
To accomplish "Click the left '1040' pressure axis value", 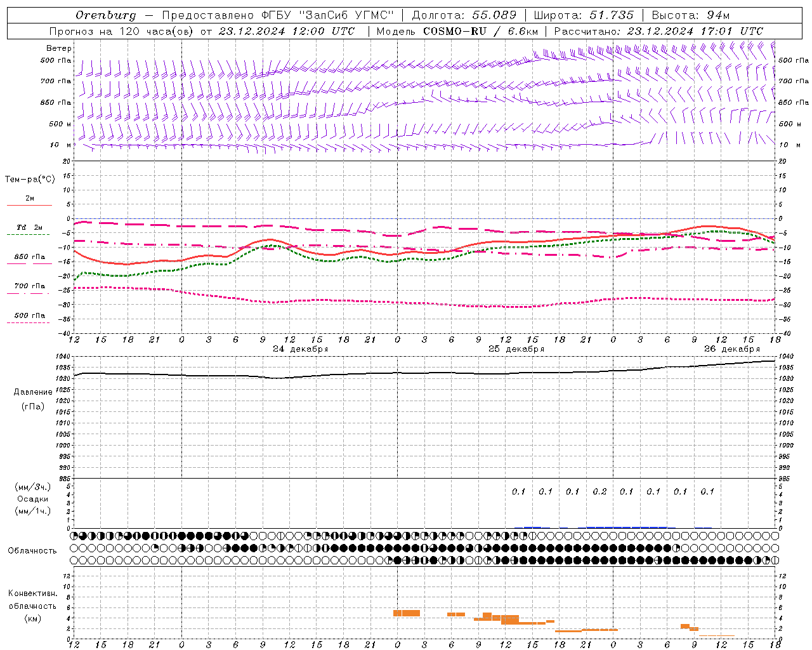I will click(64, 357).
